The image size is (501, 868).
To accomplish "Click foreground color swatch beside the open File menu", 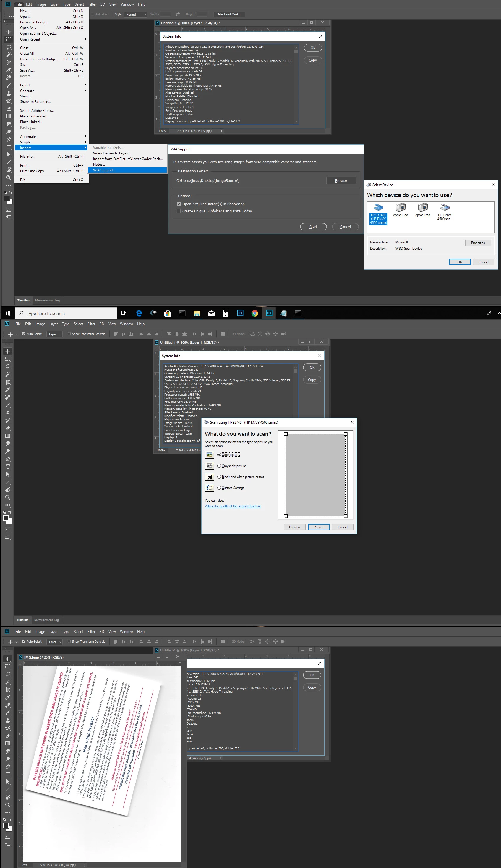I will pyautogui.click(x=7, y=199).
